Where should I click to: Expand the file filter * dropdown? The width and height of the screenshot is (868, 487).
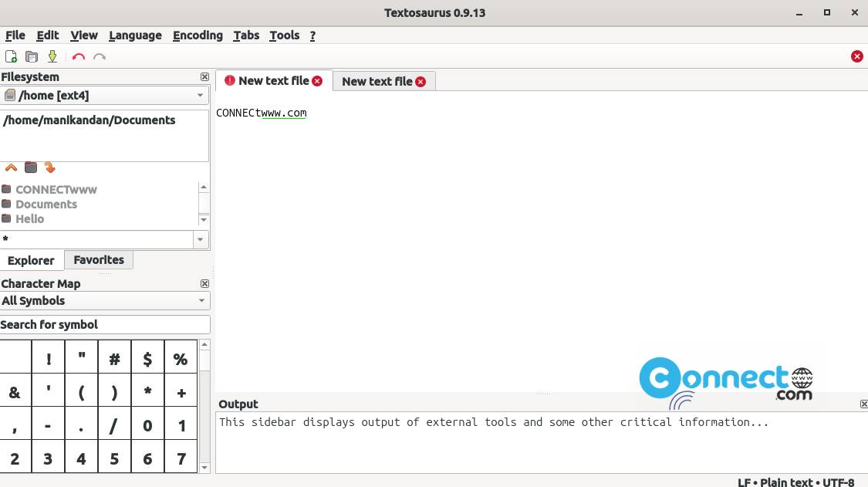coord(201,239)
